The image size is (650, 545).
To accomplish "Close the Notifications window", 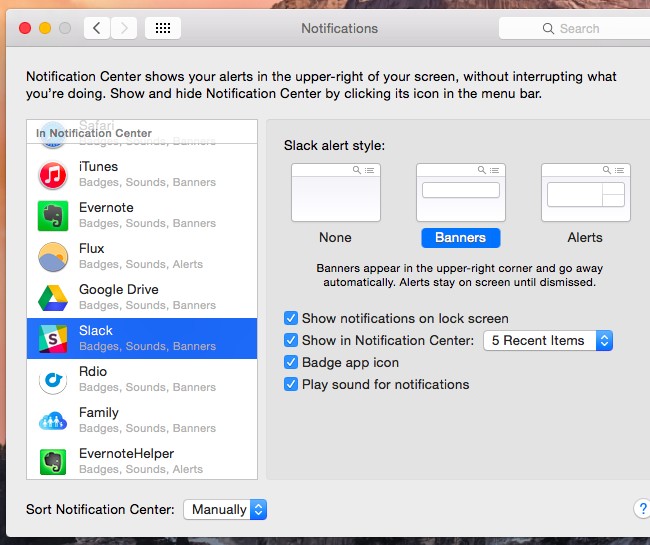I will [x=25, y=28].
